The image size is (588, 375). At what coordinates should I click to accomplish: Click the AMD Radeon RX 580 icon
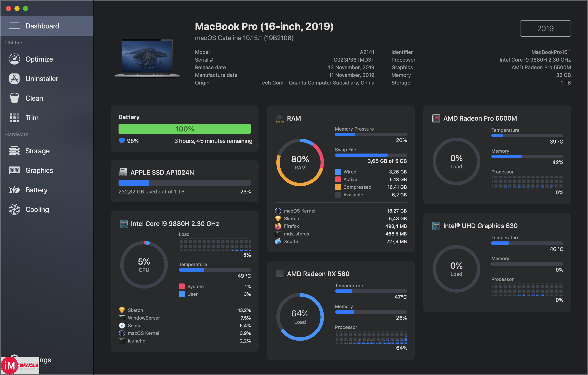tap(280, 274)
